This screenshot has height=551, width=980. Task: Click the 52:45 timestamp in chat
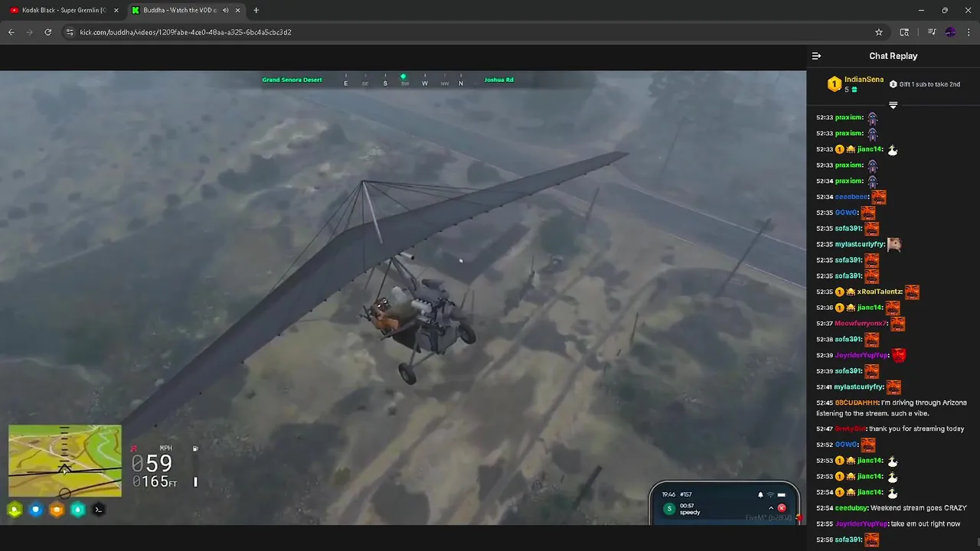click(825, 403)
